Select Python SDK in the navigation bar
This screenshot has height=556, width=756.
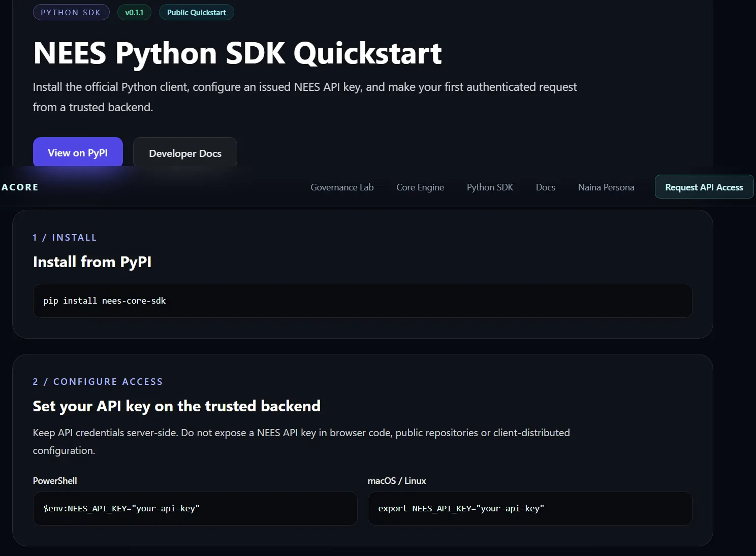pos(490,187)
